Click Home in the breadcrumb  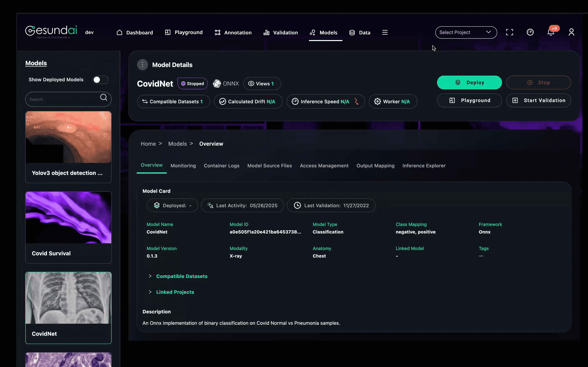pos(148,144)
